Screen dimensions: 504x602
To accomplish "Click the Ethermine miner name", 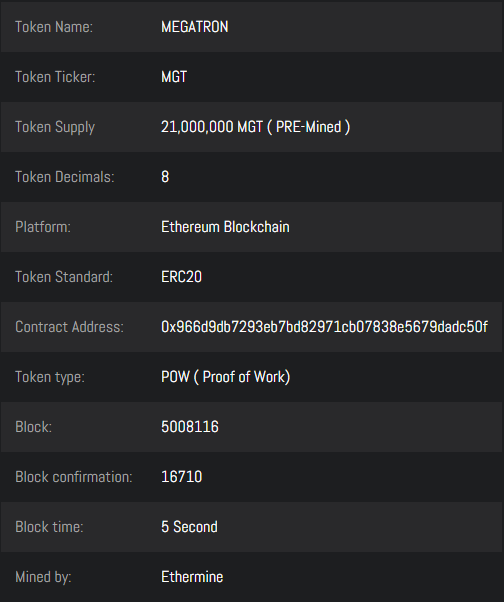I will (x=192, y=577).
